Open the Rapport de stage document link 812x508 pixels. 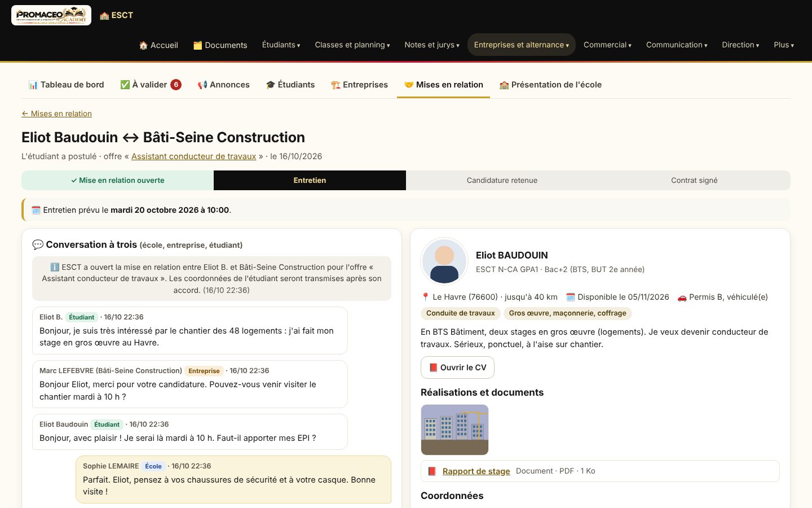click(476, 471)
